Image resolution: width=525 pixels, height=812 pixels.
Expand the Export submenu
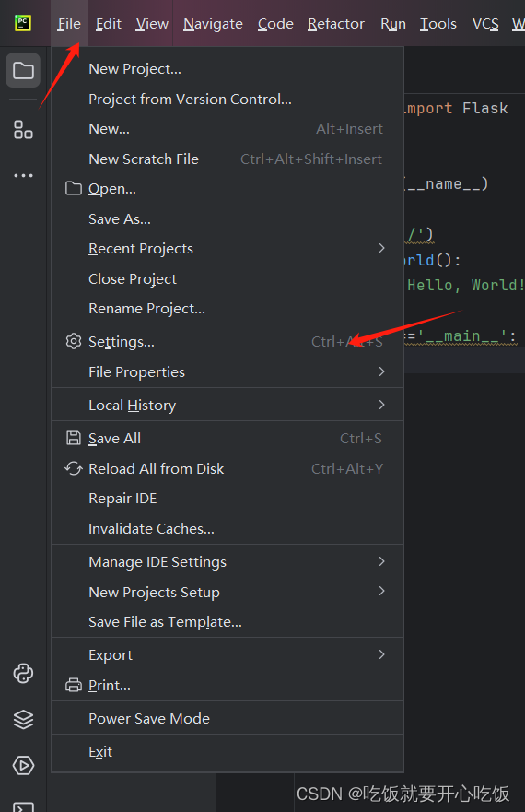(227, 655)
